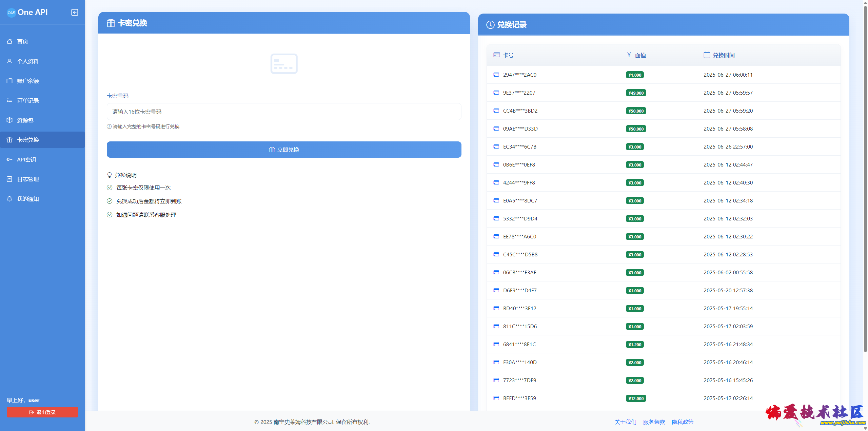The width and height of the screenshot is (868, 431).
Task: Click the One API logo icon
Action: pyautogui.click(x=11, y=13)
